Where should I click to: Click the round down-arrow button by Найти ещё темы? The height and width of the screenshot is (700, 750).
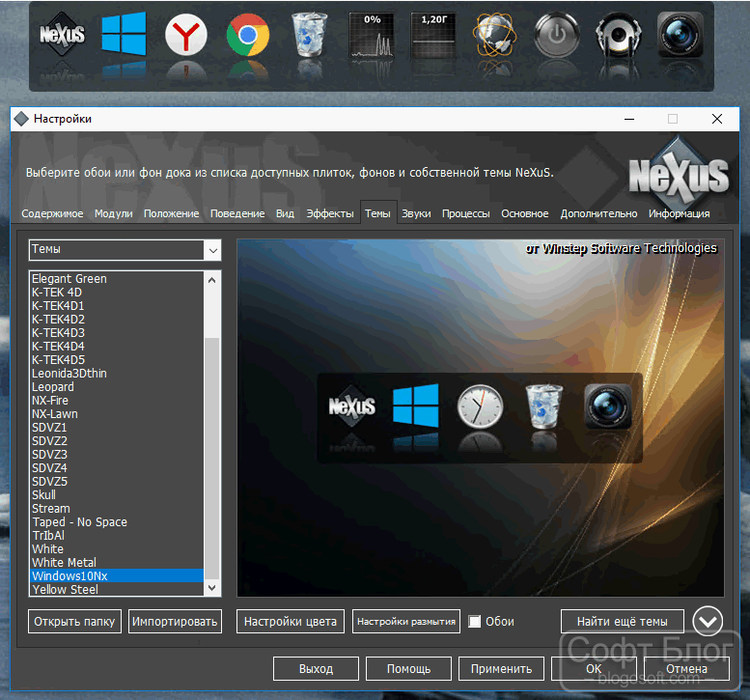(708, 621)
